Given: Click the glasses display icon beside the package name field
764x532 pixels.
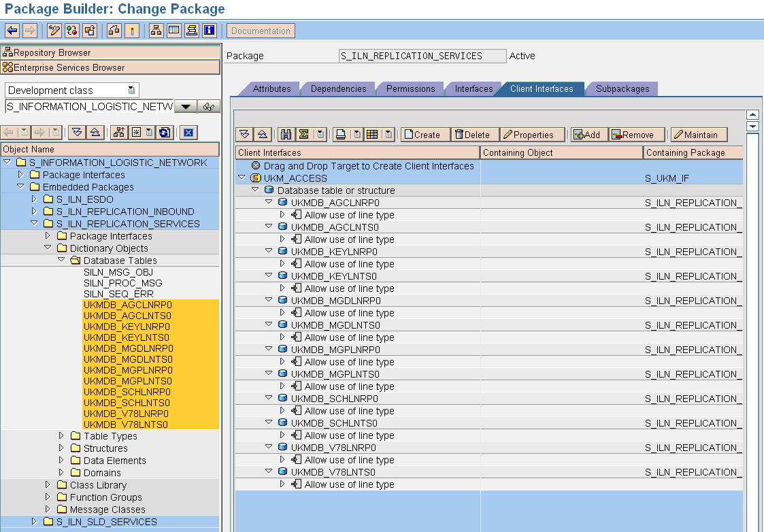Looking at the screenshot, I should [210, 107].
